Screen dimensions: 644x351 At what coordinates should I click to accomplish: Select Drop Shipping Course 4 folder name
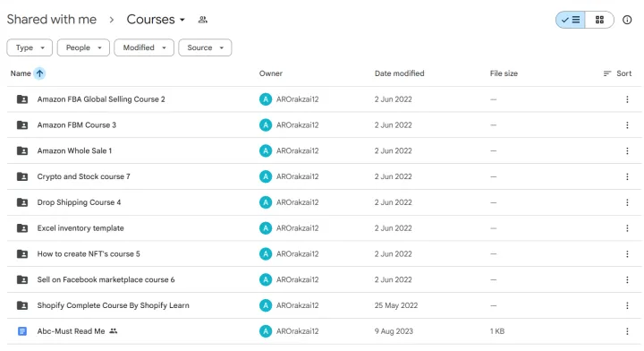click(x=79, y=202)
